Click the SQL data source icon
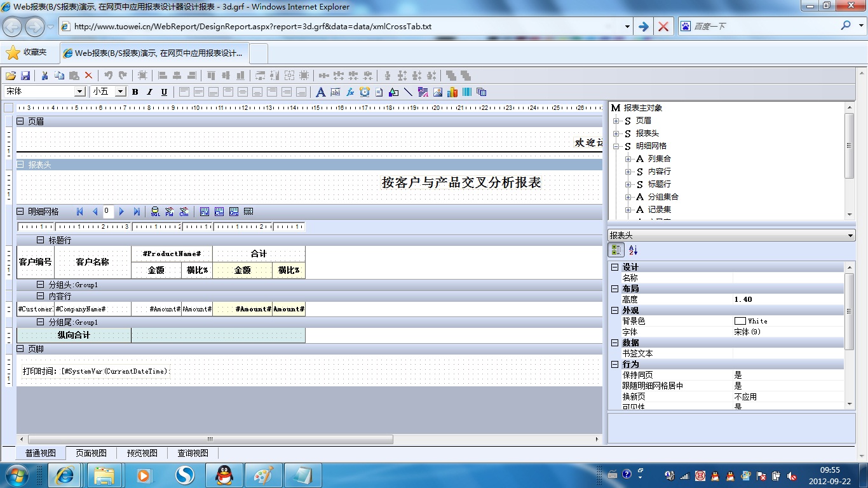Image resolution: width=868 pixels, height=488 pixels. pos(155,212)
